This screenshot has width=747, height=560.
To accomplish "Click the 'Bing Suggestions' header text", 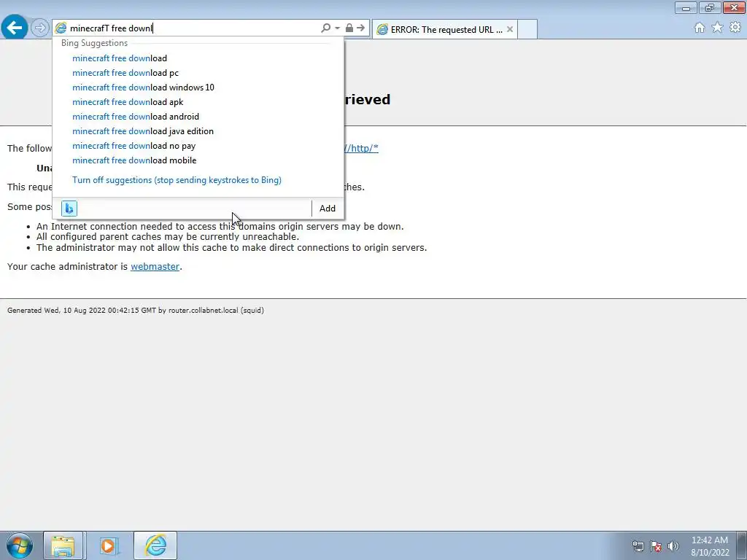I will 94,43.
